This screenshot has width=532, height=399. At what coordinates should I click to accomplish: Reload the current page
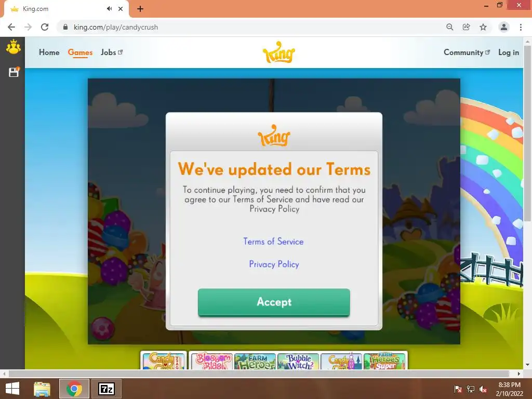point(45,27)
